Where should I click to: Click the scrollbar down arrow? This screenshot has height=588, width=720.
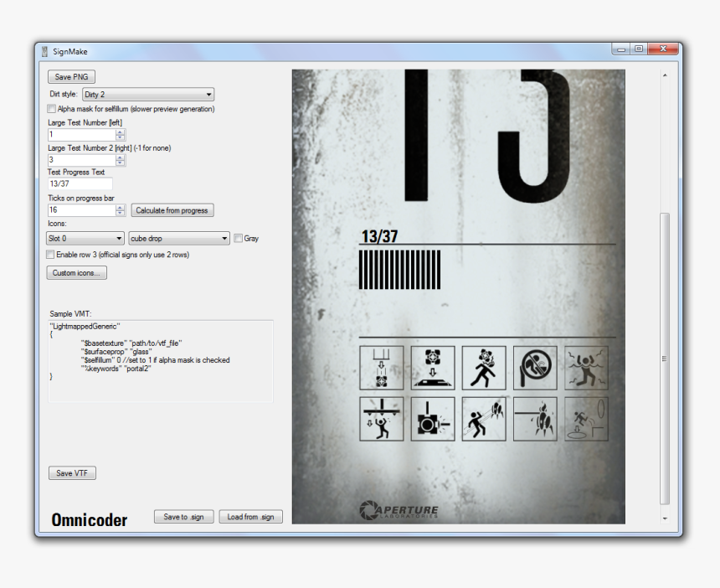665,518
